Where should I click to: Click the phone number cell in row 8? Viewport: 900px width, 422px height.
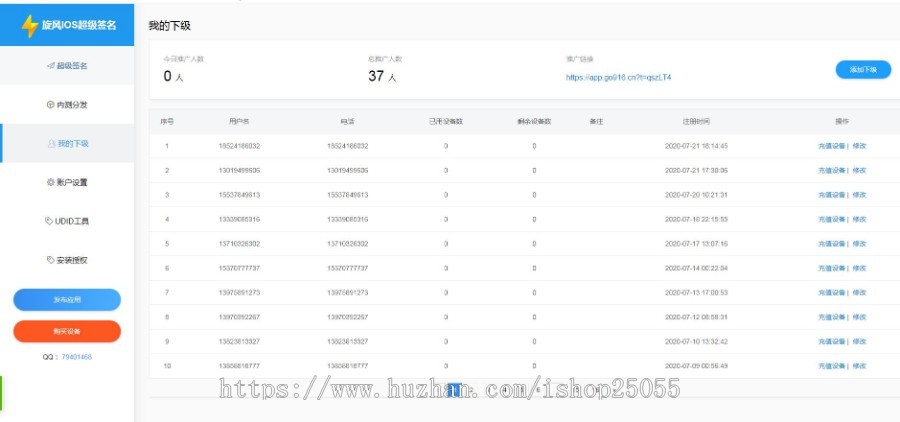[x=347, y=317]
